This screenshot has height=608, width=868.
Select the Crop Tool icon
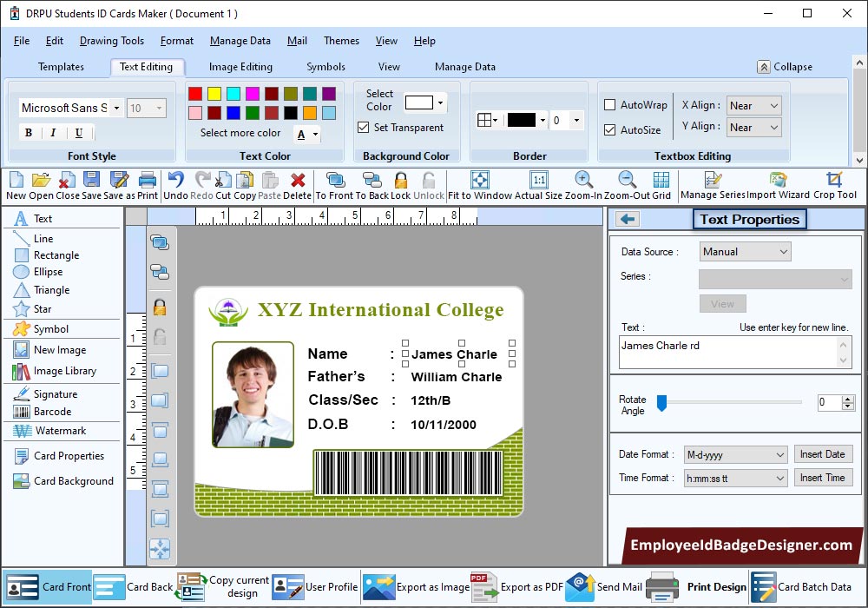click(x=834, y=180)
